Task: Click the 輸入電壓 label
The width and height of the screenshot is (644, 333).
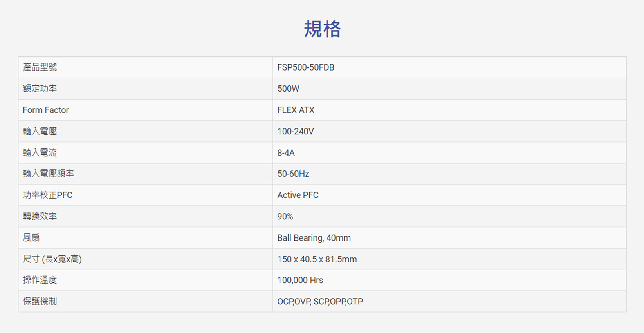Action: pyautogui.click(x=40, y=132)
